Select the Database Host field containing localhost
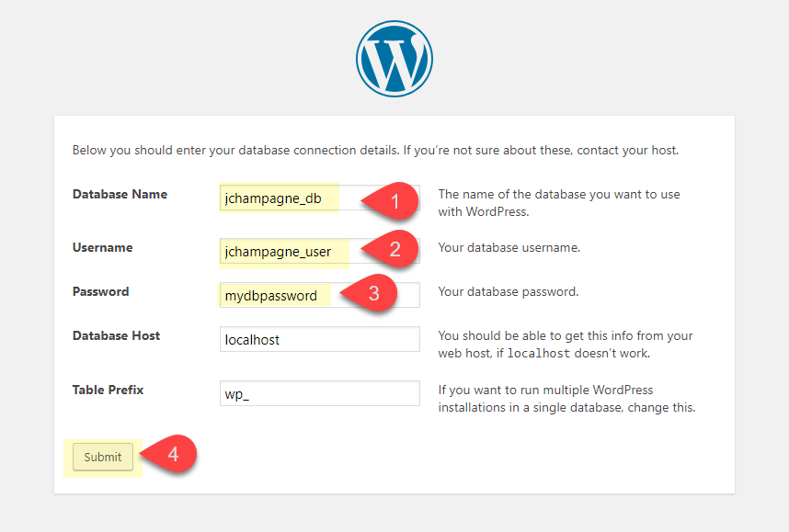Viewport: 789px width, 532px height. [x=319, y=339]
